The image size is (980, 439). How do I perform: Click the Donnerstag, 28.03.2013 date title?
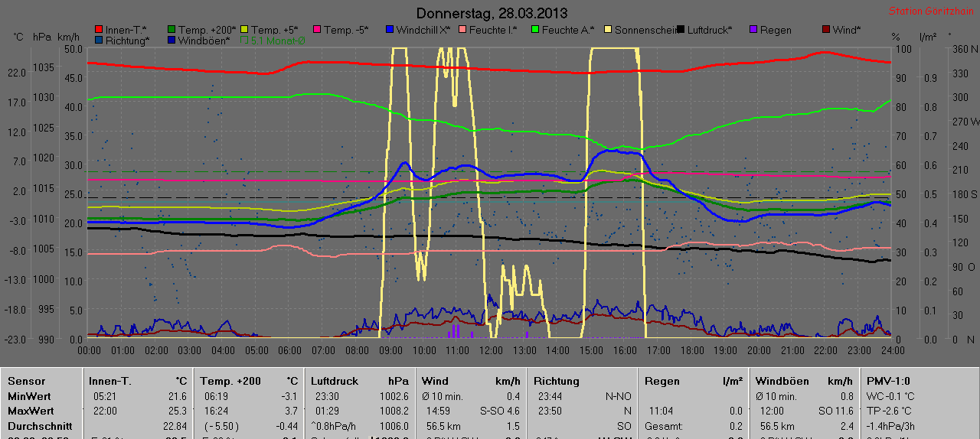coord(492,13)
